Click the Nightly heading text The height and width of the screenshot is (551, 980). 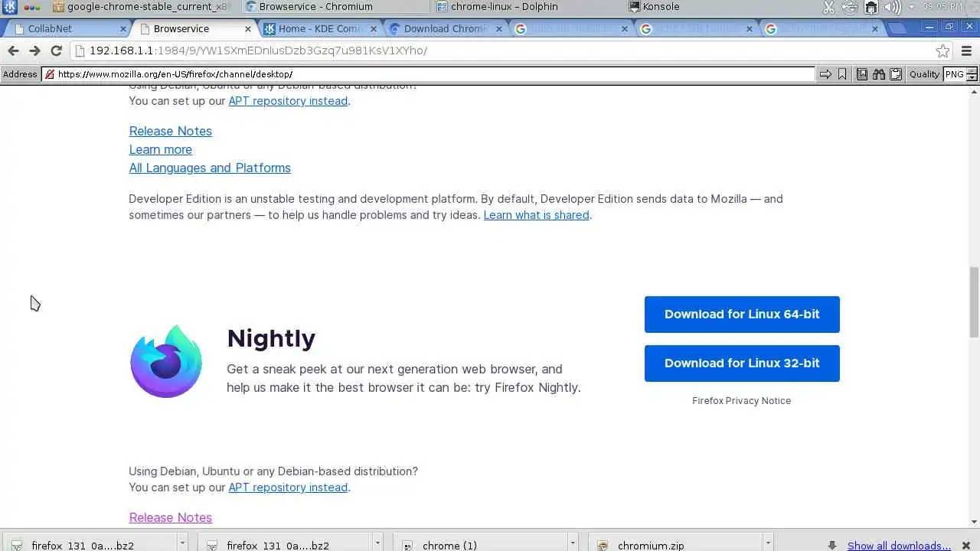click(271, 338)
